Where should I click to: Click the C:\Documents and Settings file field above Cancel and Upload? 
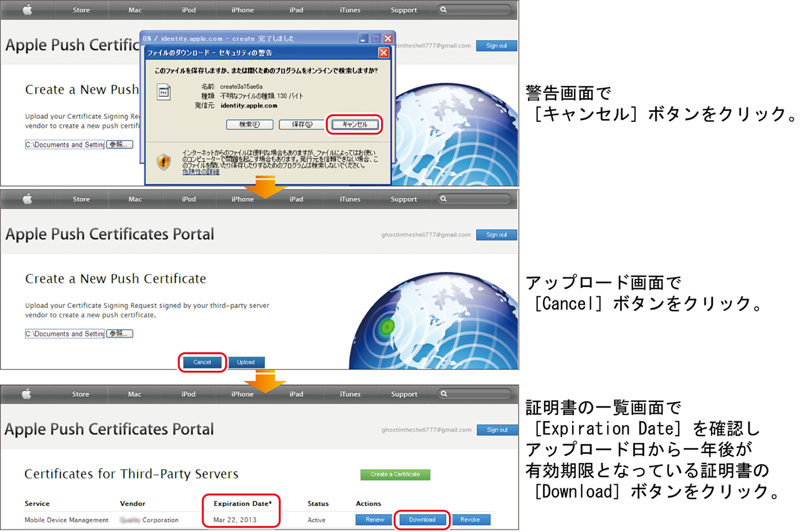pyautogui.click(x=65, y=334)
